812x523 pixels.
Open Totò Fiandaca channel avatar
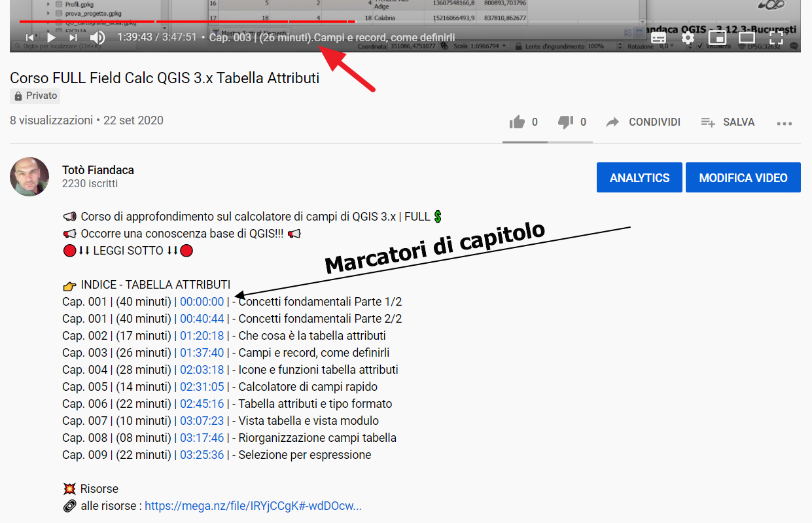point(29,177)
